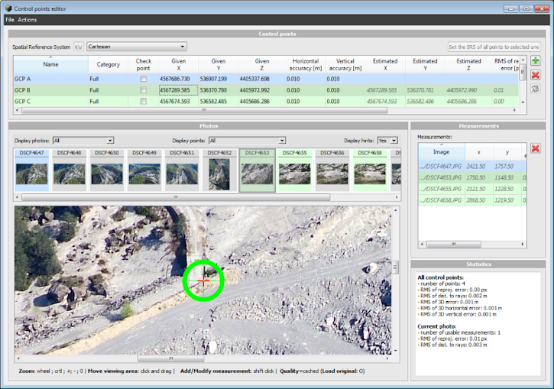
Task: Click the import icon below the red X
Action: click(x=535, y=88)
